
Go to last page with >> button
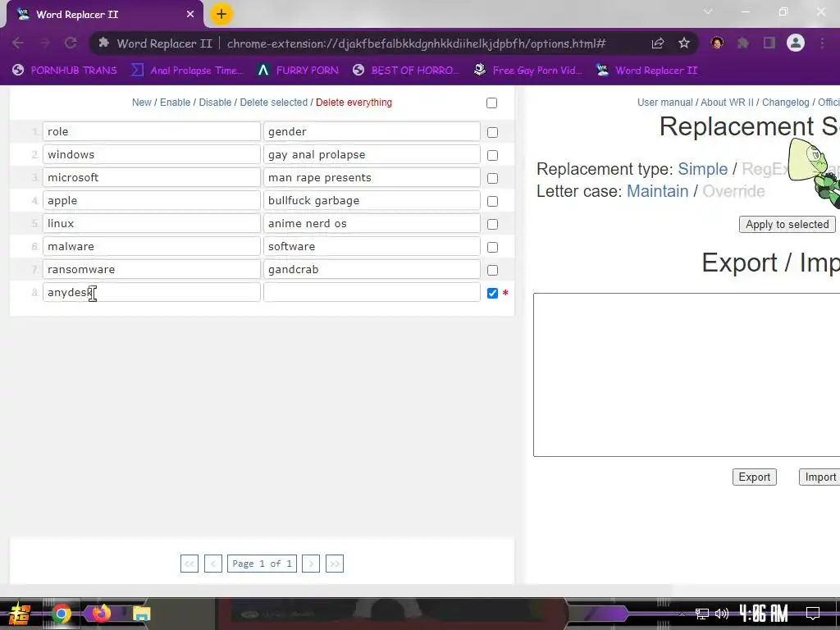click(335, 564)
